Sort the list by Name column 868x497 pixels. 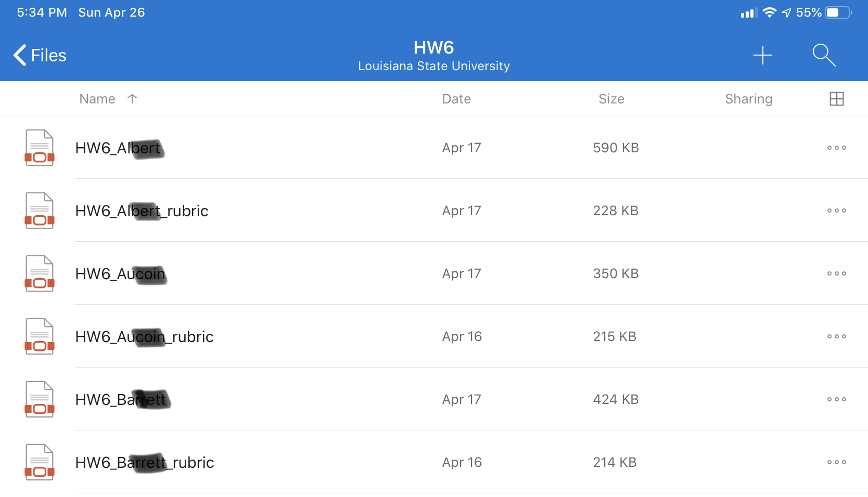pyautogui.click(x=97, y=99)
